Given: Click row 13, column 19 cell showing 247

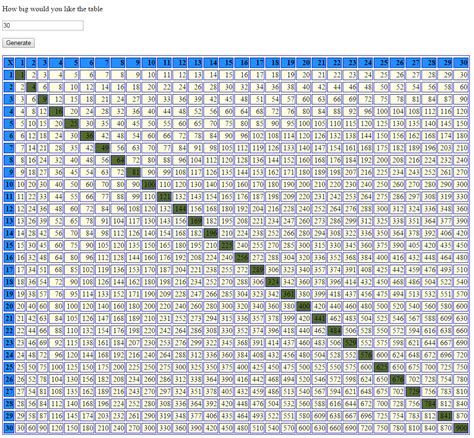Looking at the screenshot, I should [288, 221].
